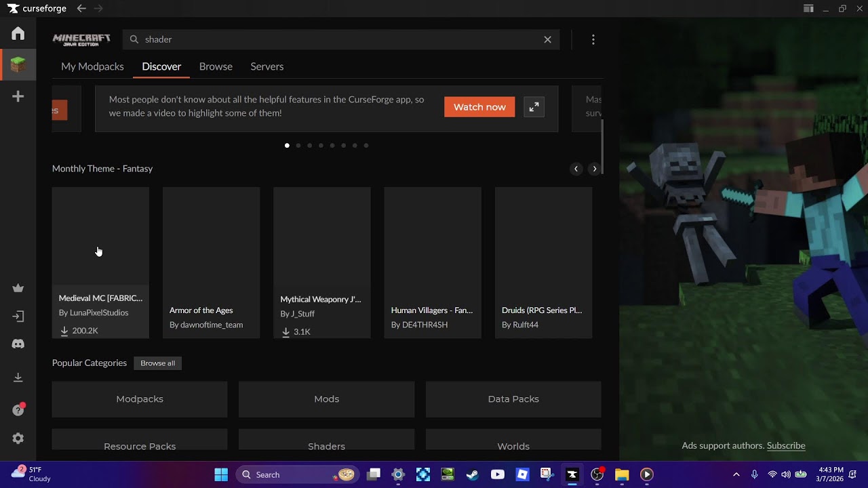Click author name Rulft44

[x=526, y=325]
